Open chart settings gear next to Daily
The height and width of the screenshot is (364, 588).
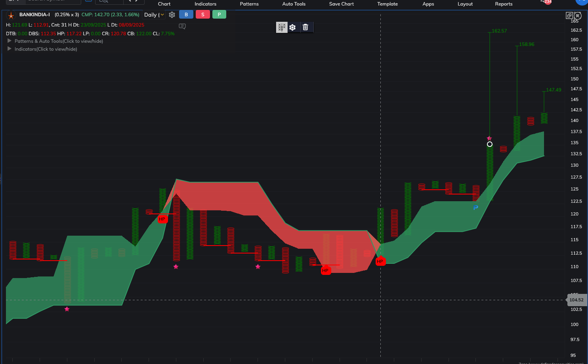click(x=172, y=15)
